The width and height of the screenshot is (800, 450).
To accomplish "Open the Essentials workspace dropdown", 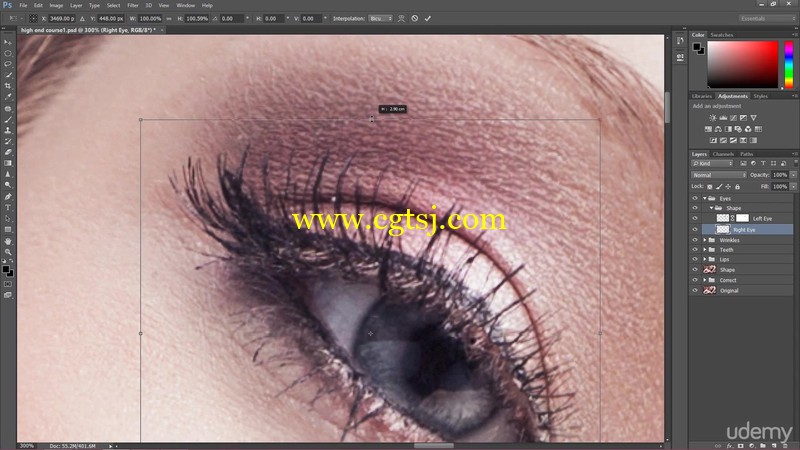I will (767, 18).
